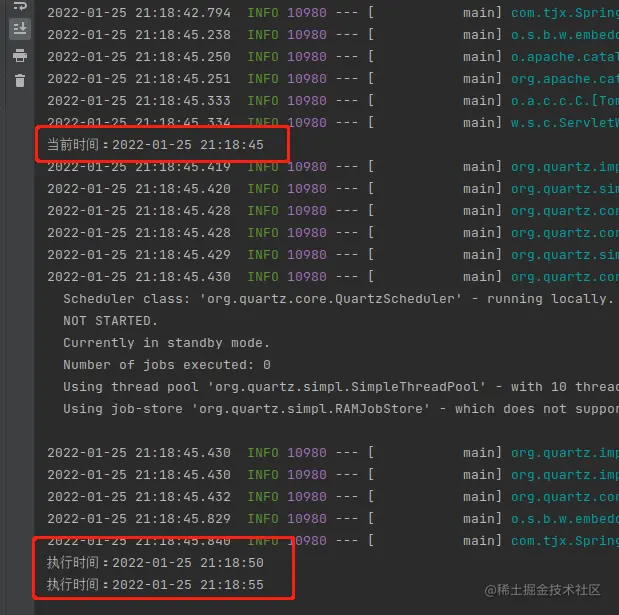The image size is (619, 615).
Task: Toggle soft-wrap icon in console gutter
Action: click(20, 6)
